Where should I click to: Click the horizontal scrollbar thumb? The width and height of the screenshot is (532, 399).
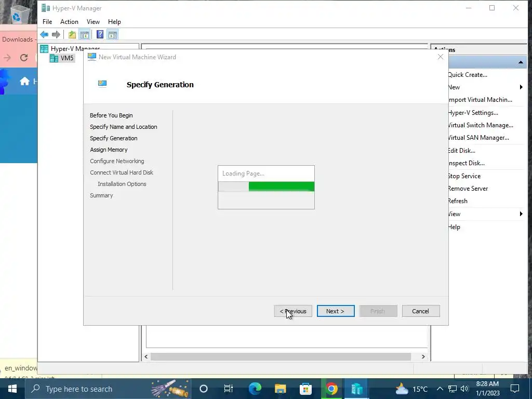click(x=281, y=356)
